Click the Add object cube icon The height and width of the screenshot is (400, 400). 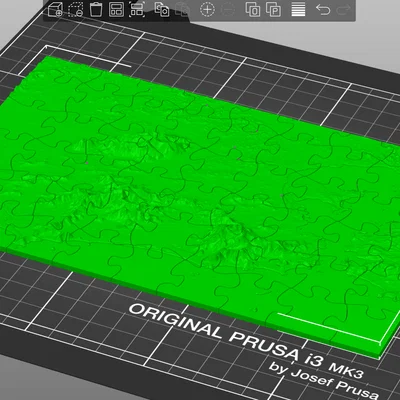pos(55,10)
